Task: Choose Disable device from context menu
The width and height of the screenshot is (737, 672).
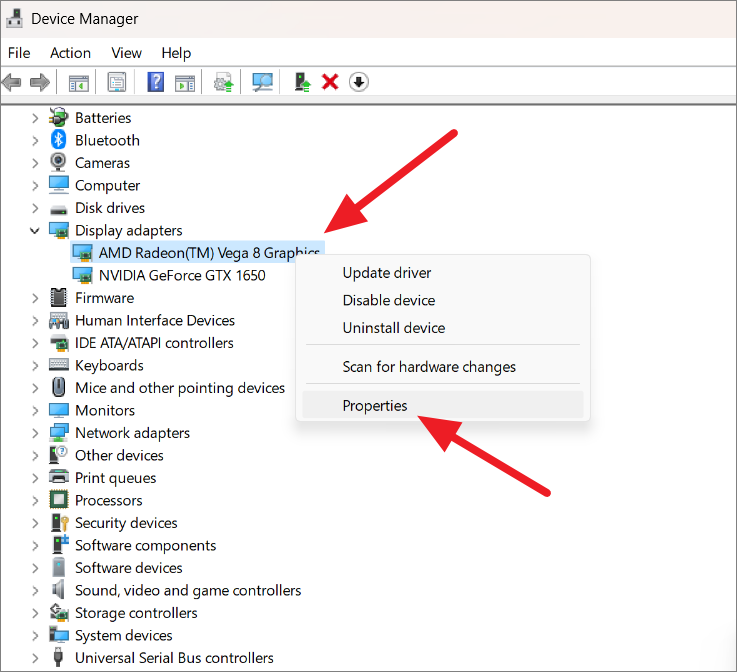Action: pos(443,300)
